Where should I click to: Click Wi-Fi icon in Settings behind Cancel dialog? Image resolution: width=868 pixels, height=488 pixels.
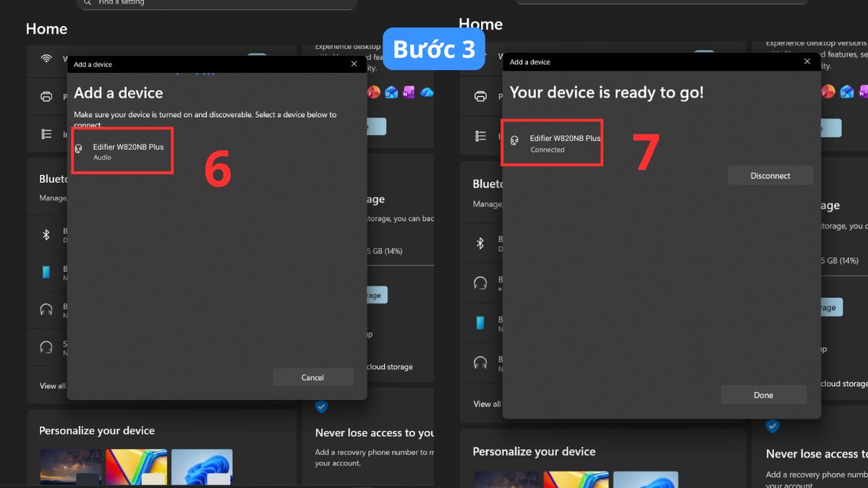click(46, 59)
